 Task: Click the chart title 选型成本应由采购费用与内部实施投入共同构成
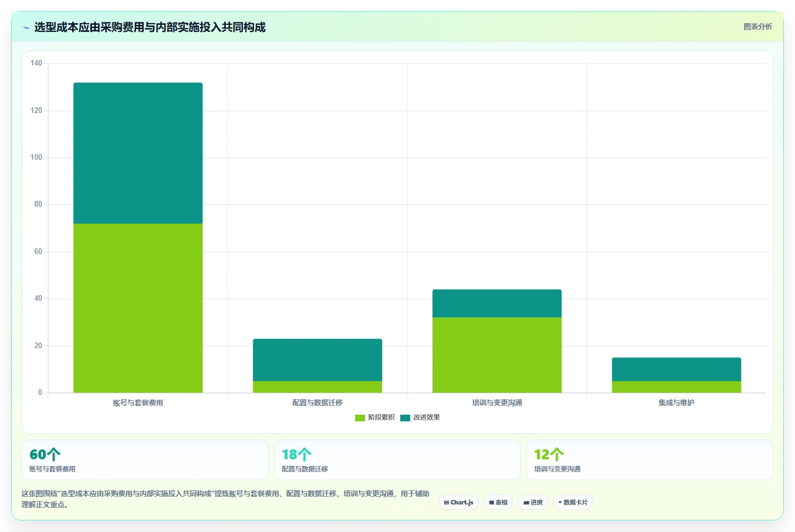[150, 27]
